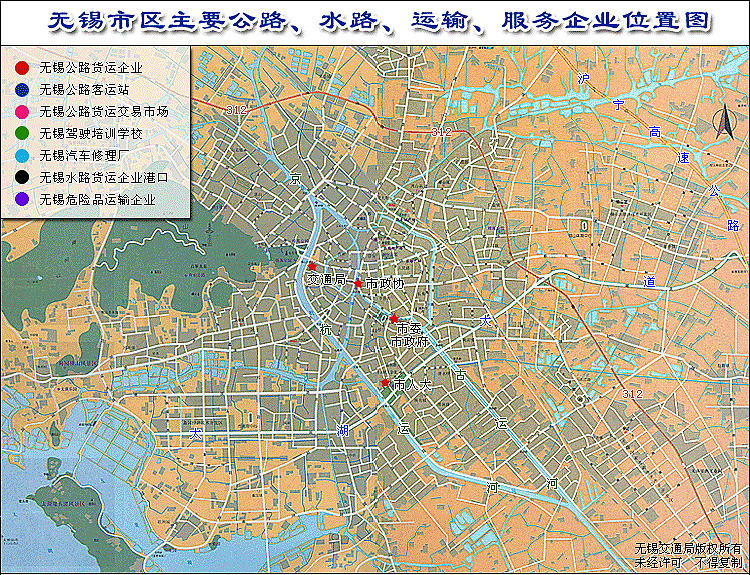Click the cyan circle for 无锡汽车修理厂

pos(22,156)
